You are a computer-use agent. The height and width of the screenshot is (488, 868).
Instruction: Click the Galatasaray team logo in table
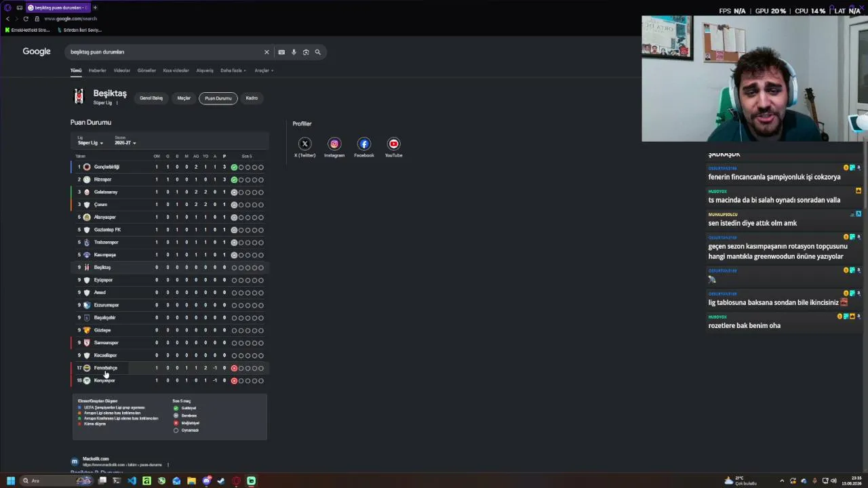87,192
